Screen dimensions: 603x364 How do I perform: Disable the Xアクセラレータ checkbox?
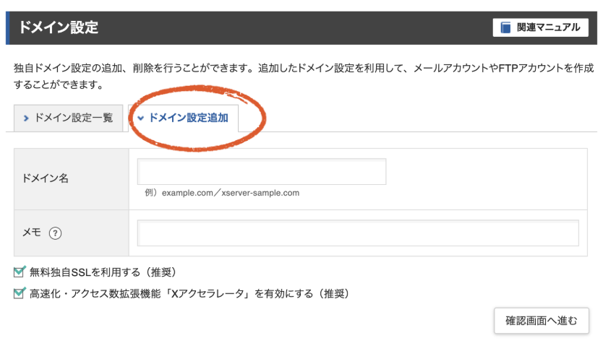(20, 293)
